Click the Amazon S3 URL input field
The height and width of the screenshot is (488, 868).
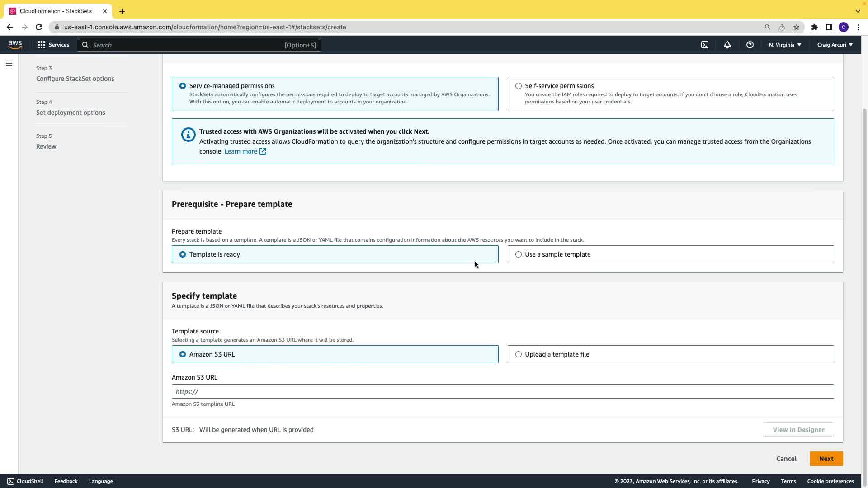502,391
